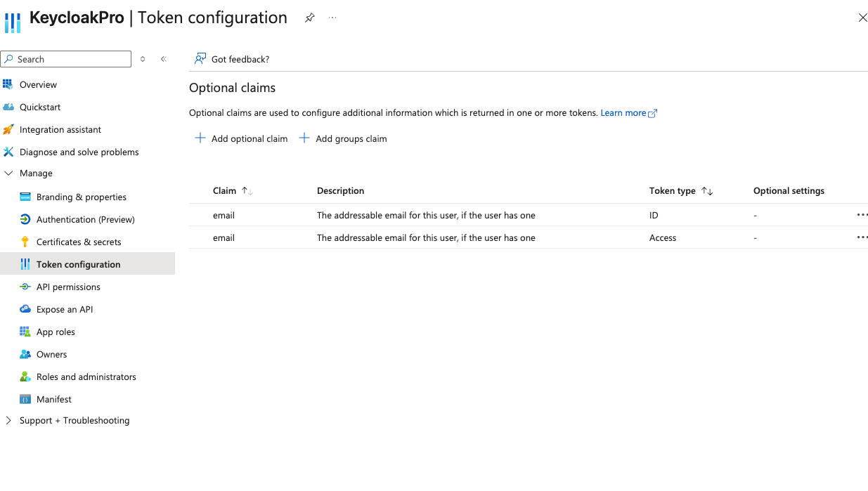Screen dimensions: 868x491
Task: Click the App roles grid icon
Action: click(x=25, y=332)
